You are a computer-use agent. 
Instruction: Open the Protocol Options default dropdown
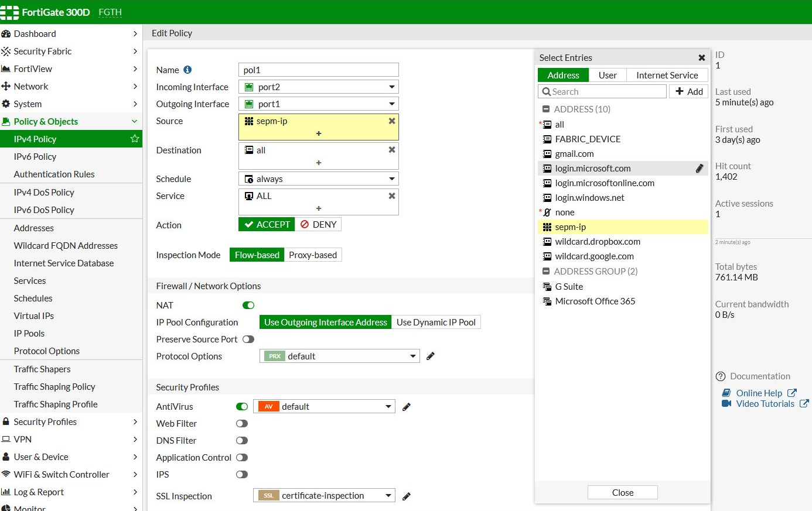click(x=340, y=356)
